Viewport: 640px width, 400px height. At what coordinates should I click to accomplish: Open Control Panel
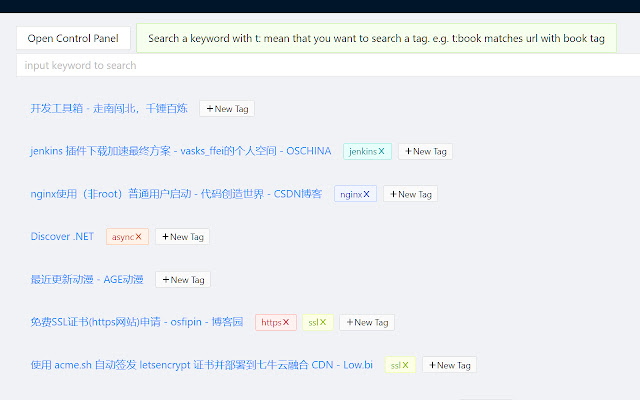coord(73,39)
